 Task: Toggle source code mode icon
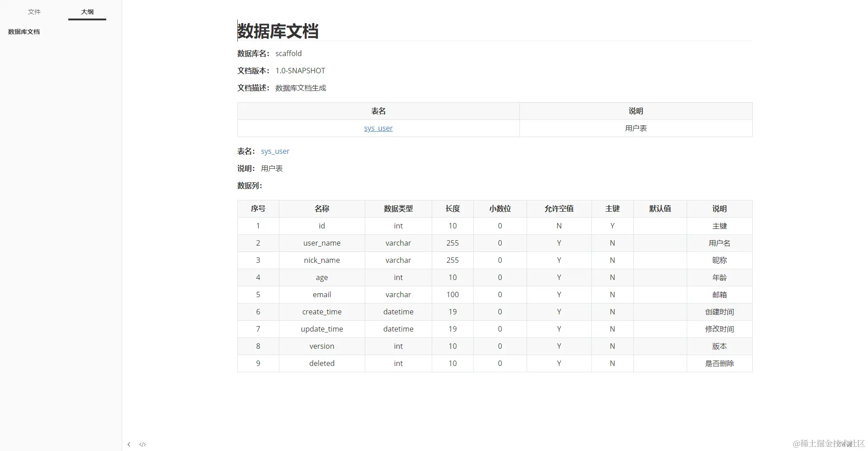[143, 444]
